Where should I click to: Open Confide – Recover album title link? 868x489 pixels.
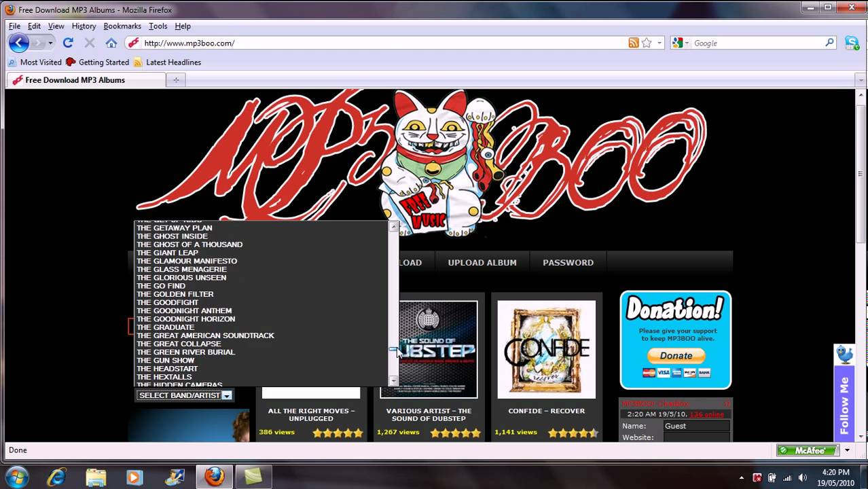click(547, 411)
